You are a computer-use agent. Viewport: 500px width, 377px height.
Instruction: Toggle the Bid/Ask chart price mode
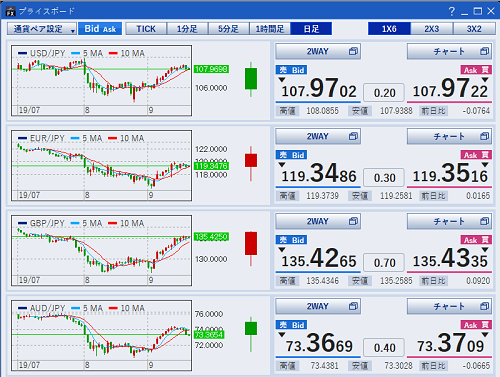pos(100,29)
